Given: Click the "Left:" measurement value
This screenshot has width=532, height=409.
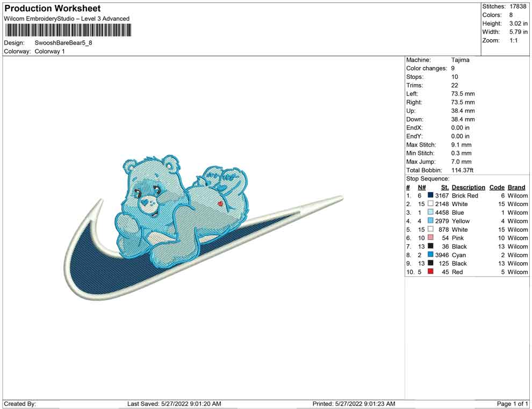Looking at the screenshot, I should click(x=463, y=94).
